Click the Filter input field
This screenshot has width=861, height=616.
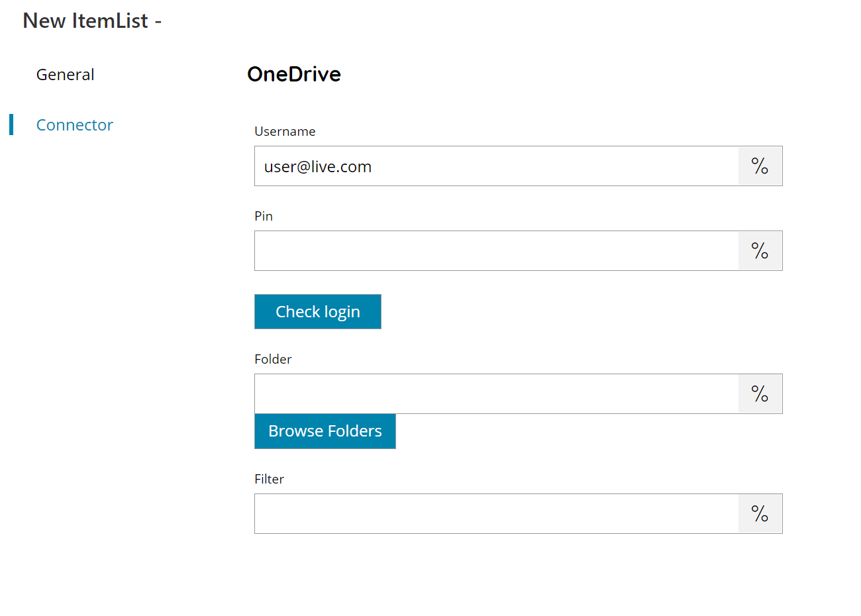[497, 514]
